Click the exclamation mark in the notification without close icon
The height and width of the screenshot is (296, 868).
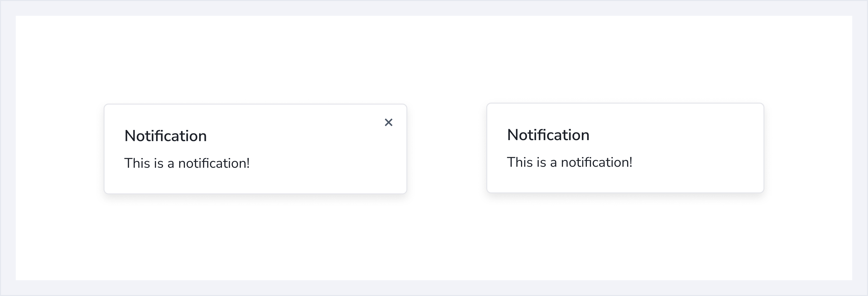pyautogui.click(x=631, y=162)
